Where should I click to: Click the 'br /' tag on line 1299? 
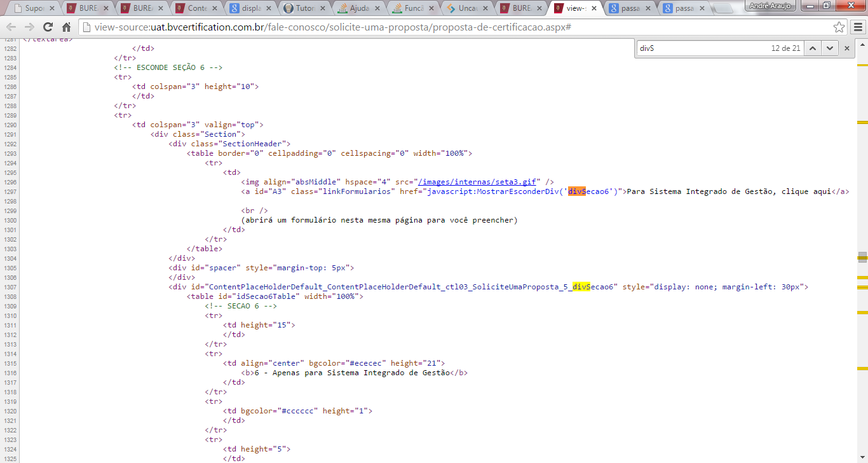[x=254, y=211]
